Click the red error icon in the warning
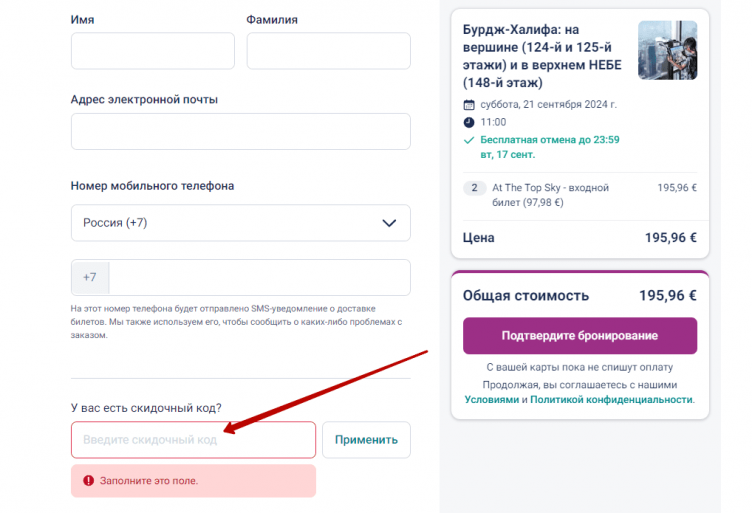The width and height of the screenshot is (752, 513). [88, 481]
